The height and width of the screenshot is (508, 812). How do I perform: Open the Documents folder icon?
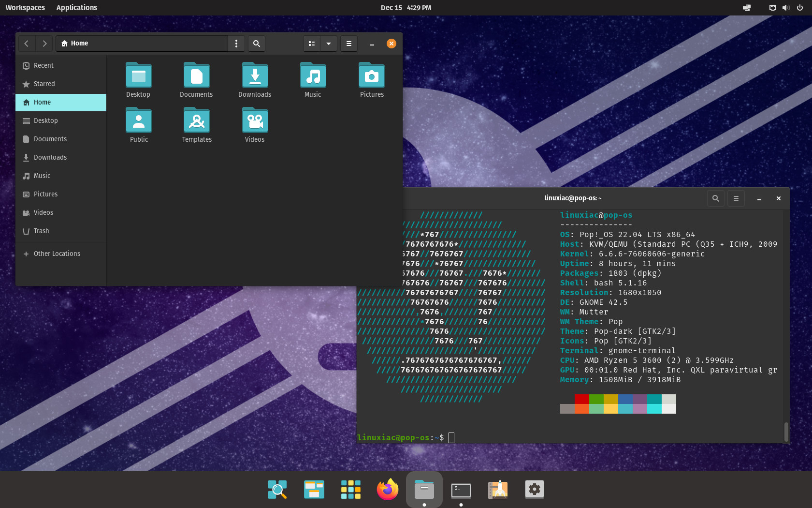(196, 75)
